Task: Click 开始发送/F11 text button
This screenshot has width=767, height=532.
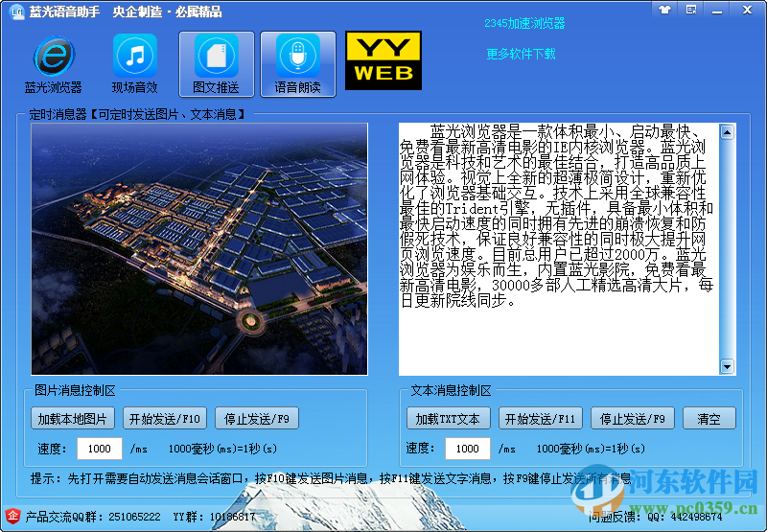Action: (x=540, y=419)
